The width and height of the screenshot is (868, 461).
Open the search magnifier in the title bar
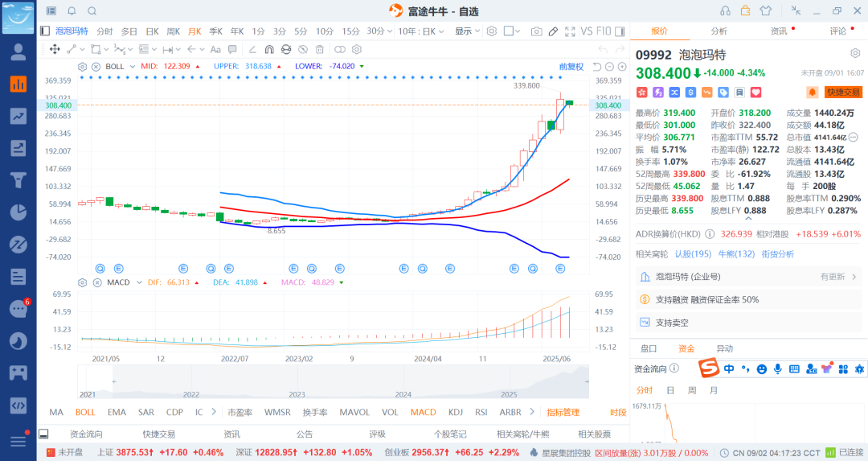coord(92,11)
